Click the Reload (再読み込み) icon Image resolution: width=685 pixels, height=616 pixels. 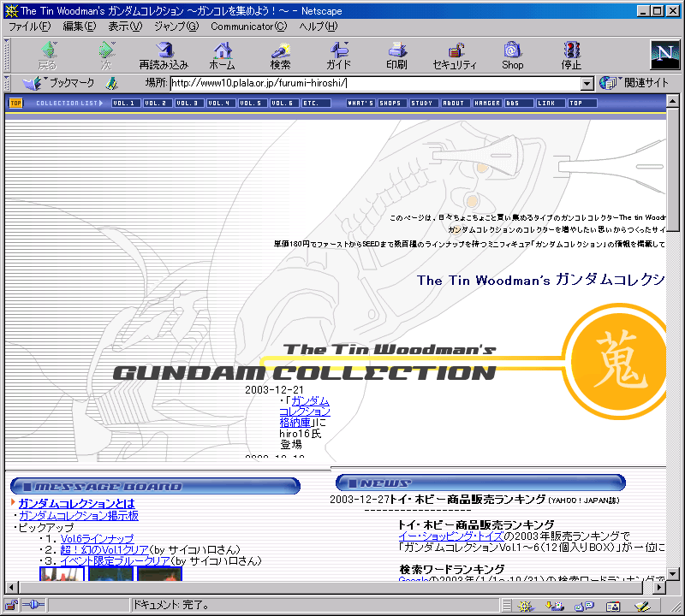tap(164, 56)
